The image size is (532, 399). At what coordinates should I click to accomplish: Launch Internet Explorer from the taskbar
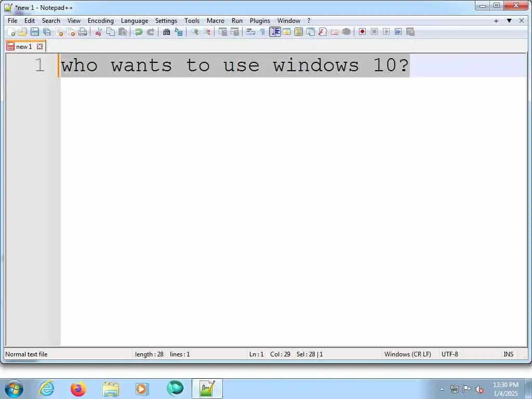[x=46, y=389]
